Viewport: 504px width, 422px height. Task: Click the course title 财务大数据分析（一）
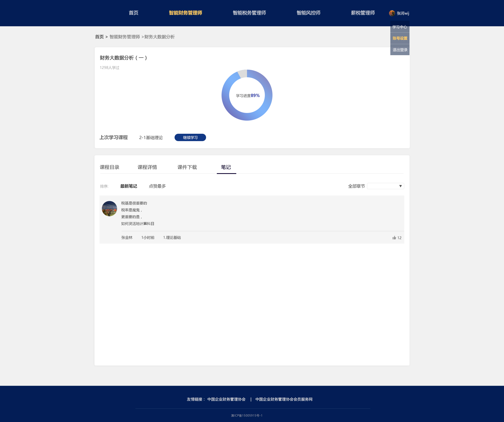tap(123, 58)
